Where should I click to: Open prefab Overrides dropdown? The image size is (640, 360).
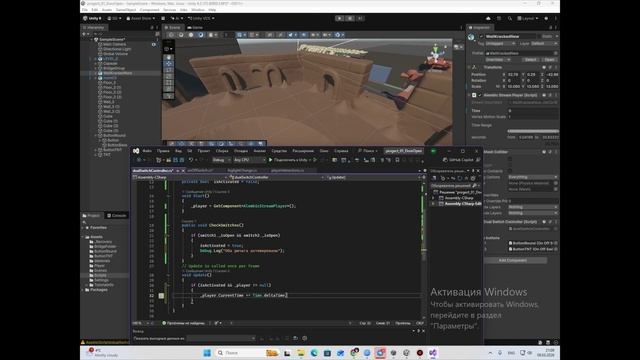pos(498,60)
